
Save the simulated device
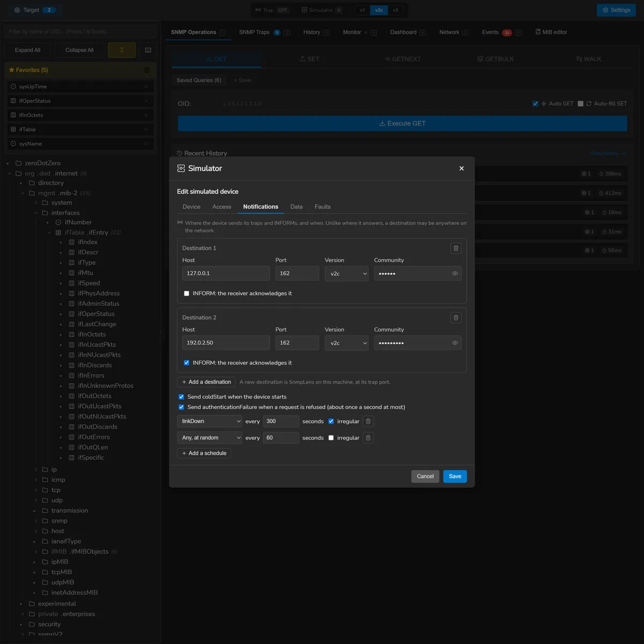[x=455, y=477]
